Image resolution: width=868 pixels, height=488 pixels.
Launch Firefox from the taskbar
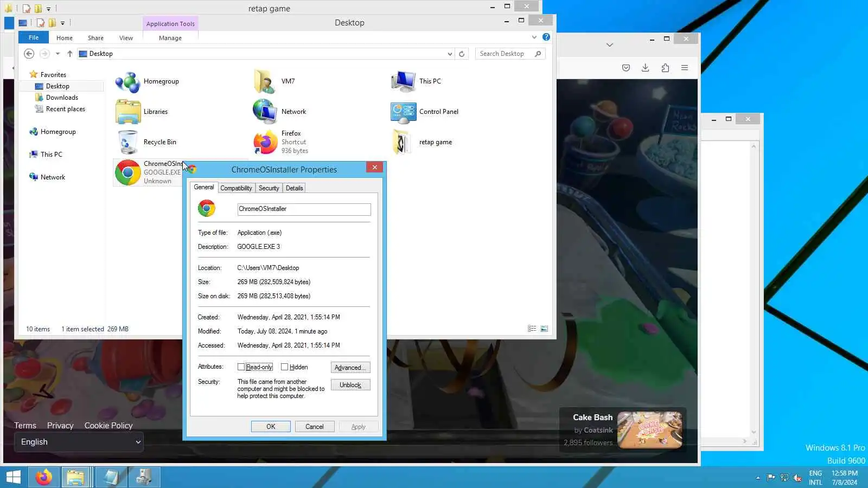coord(44,477)
